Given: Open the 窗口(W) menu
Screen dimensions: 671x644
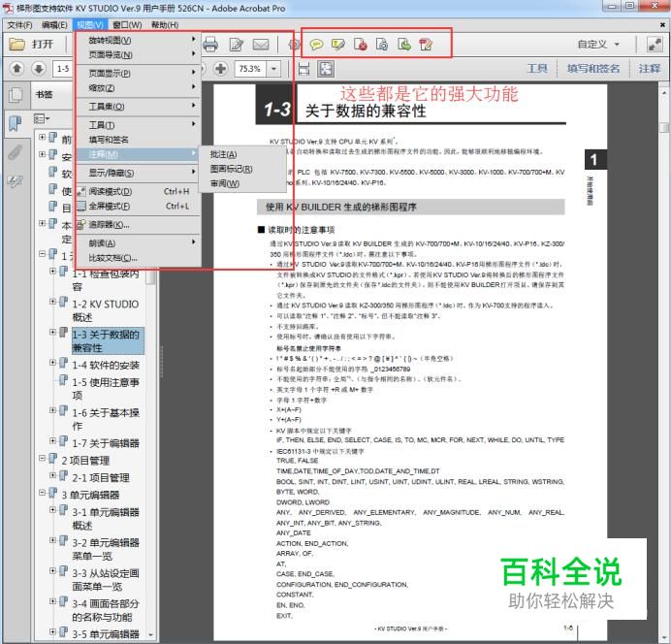Looking at the screenshot, I should click(x=127, y=25).
